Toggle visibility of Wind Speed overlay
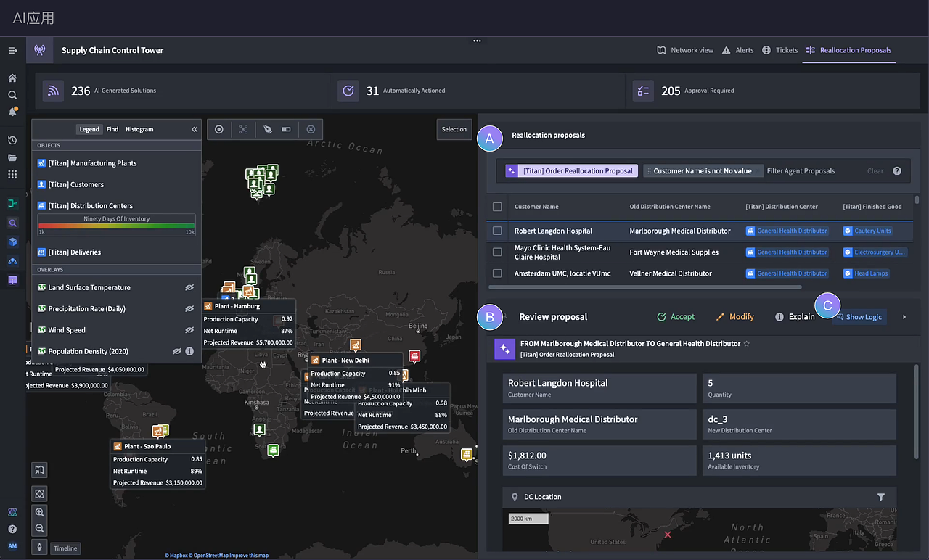The width and height of the screenshot is (929, 560). click(189, 329)
